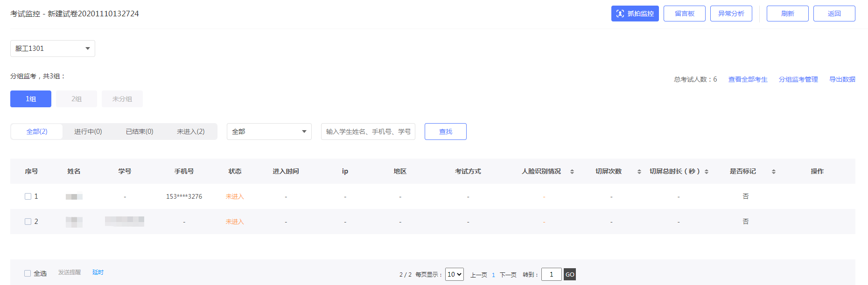Viewport: 868px width, 285px height.
Task: Click the student search input field
Action: (368, 132)
